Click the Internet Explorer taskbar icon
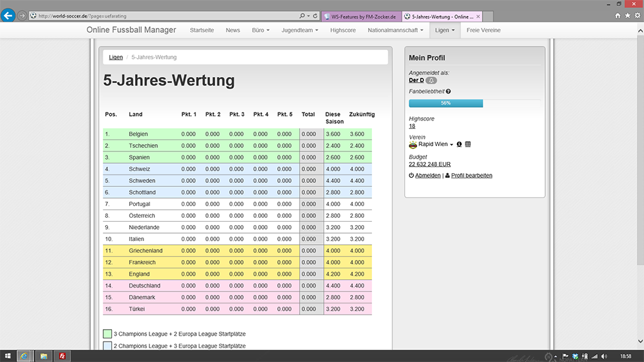The width and height of the screenshot is (644, 362). coord(24,356)
